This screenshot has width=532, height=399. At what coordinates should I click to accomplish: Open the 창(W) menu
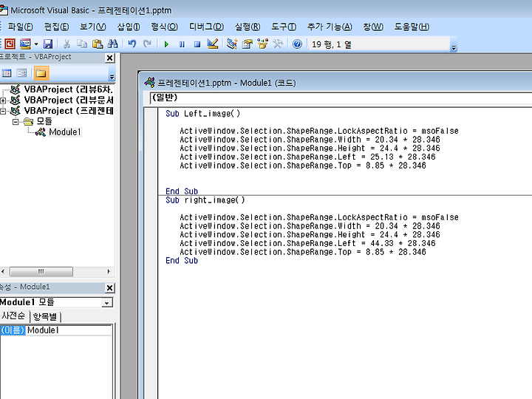373,27
